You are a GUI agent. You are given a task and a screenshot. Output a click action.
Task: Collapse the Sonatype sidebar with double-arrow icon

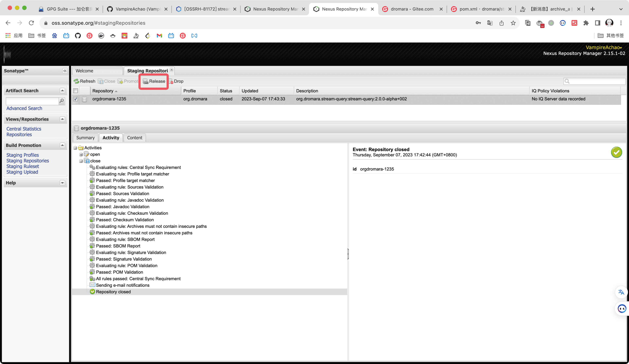click(65, 71)
